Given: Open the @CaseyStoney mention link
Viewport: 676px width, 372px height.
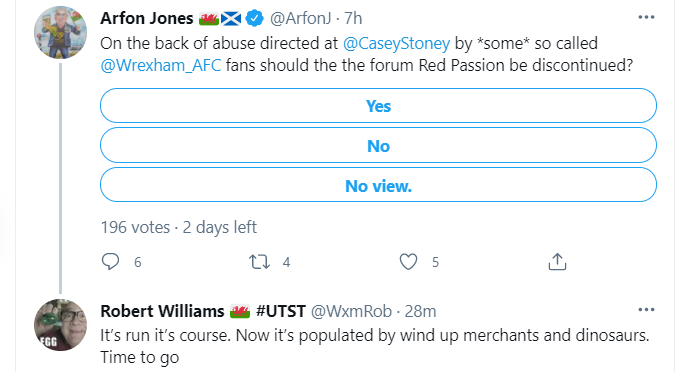Looking at the screenshot, I should [x=396, y=43].
